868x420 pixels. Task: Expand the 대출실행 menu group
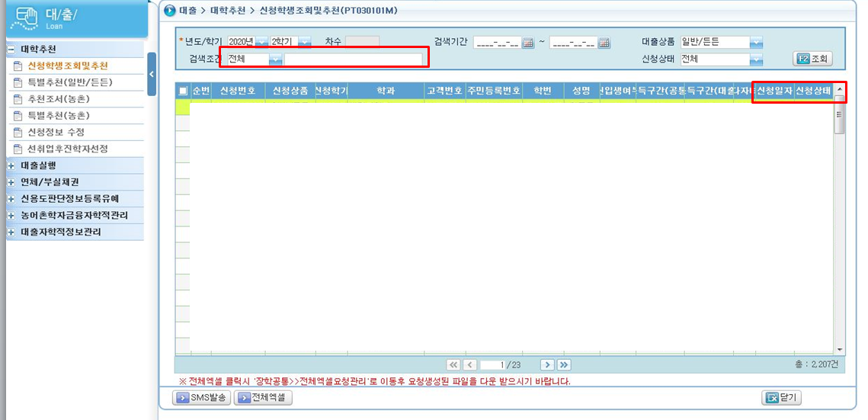[11, 165]
